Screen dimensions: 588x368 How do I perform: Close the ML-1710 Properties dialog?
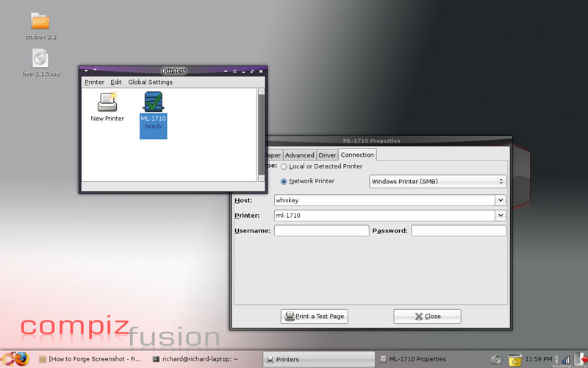tap(427, 316)
